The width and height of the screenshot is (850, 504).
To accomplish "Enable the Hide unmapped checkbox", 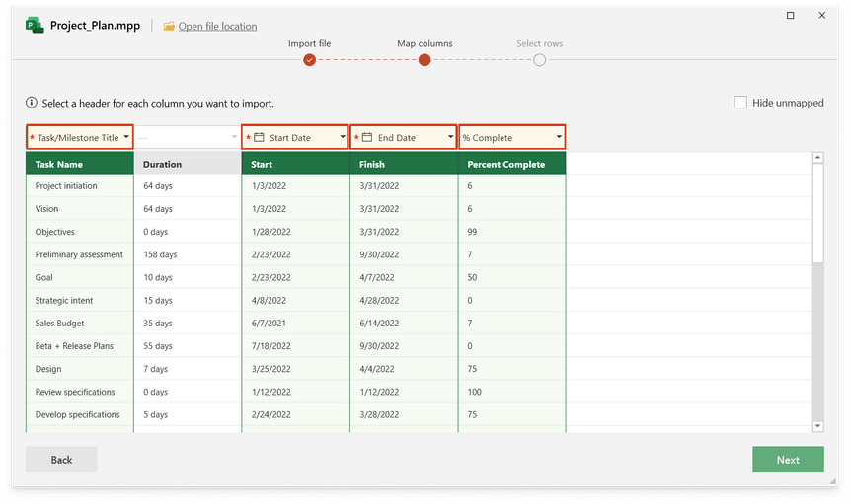I will 740,103.
